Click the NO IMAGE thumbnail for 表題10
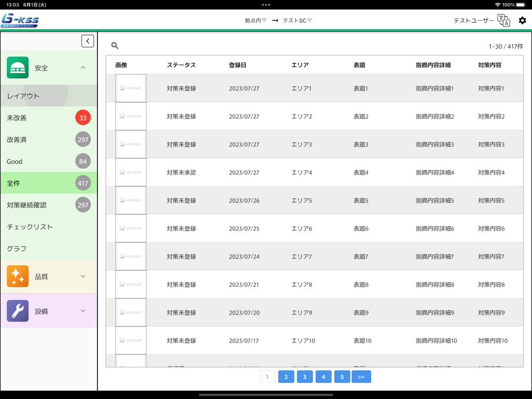Image resolution: width=532 pixels, height=399 pixels. click(131, 340)
